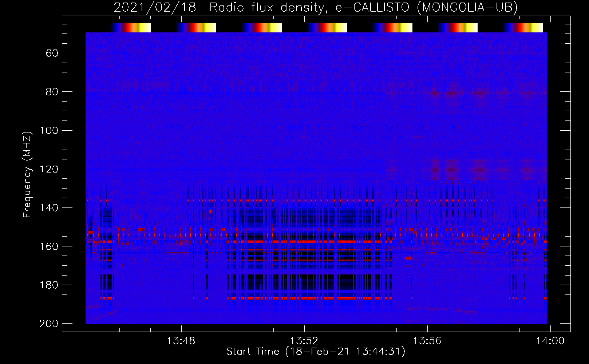Click the 100 frequency tick label
Screen dimensions: 589x364
tap(49, 131)
